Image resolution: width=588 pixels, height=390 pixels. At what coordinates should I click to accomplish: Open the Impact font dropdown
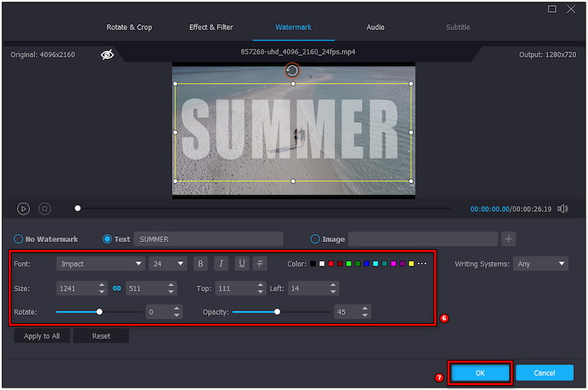click(x=101, y=263)
